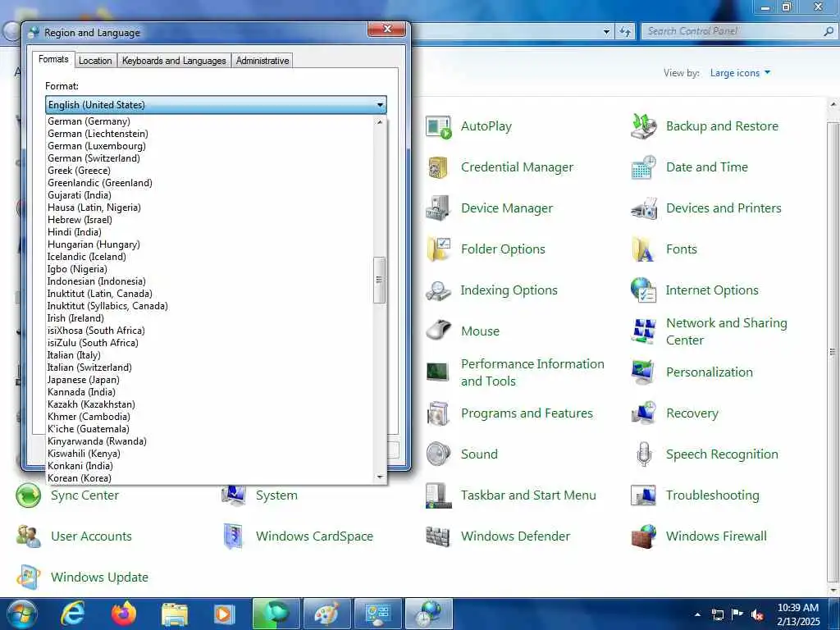
Task: Open Windows Explorer from the taskbar
Action: click(175, 614)
